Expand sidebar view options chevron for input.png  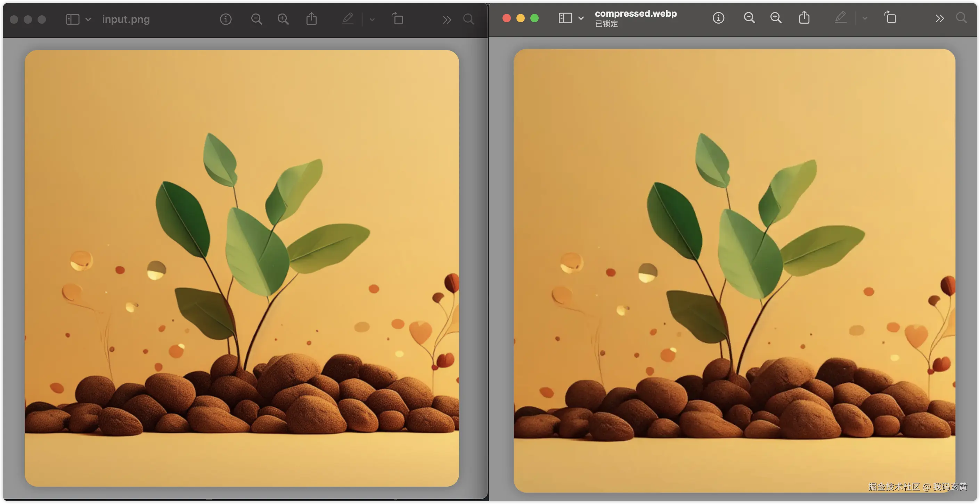(x=88, y=19)
